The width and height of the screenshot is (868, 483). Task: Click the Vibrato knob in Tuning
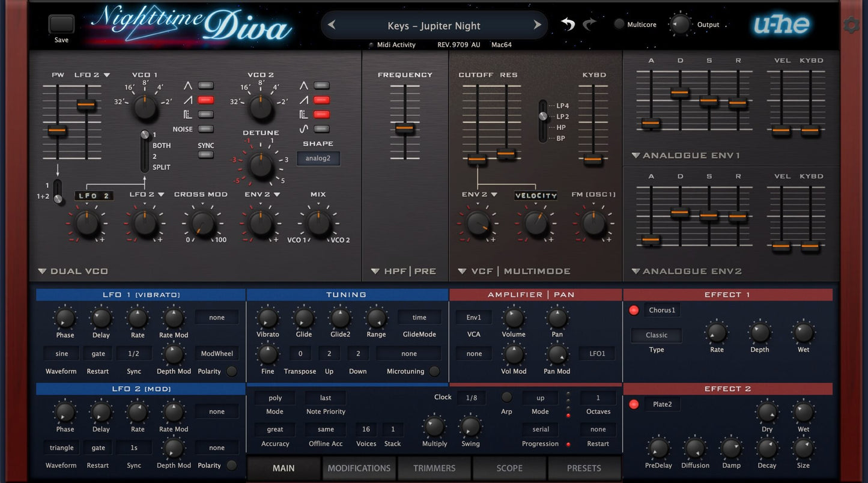click(x=268, y=318)
